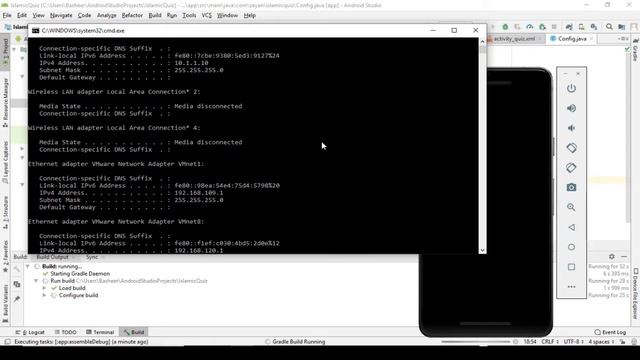
Task: Select the Config.java editor tab
Action: pos(572,39)
